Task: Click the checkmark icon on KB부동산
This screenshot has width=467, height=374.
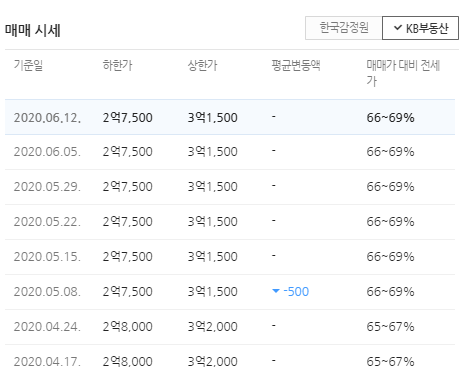Action: click(398, 28)
